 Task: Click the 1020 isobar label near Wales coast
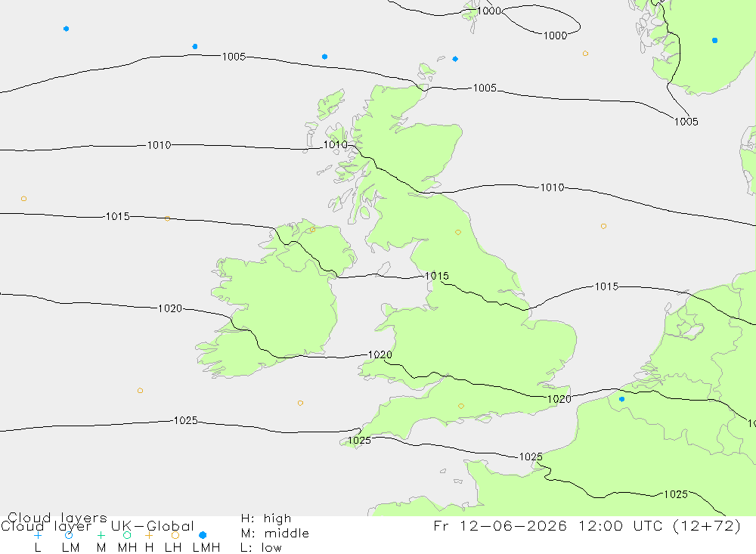pos(380,354)
